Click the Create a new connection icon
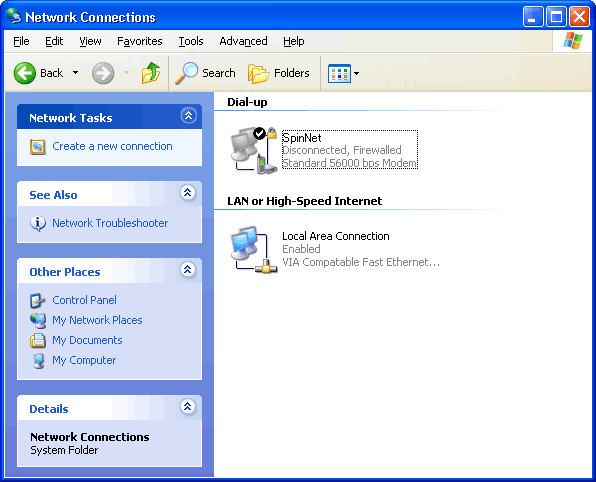596x482 pixels. [38, 147]
